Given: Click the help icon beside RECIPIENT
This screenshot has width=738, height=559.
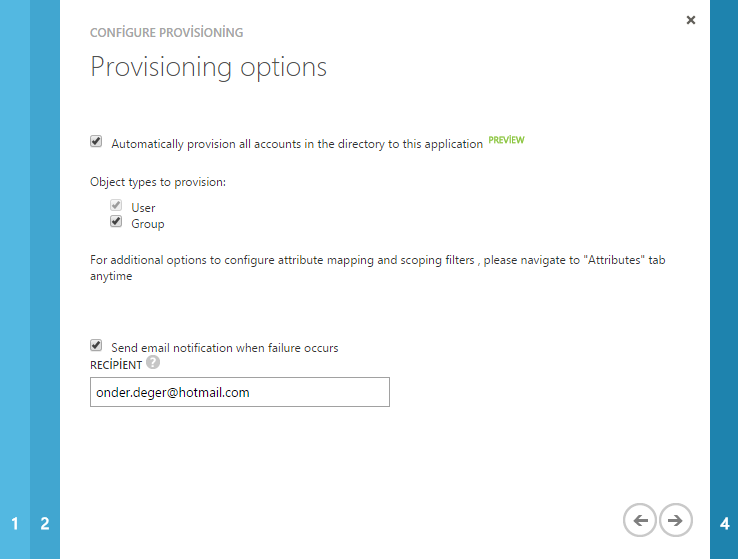Looking at the screenshot, I should 153,363.
